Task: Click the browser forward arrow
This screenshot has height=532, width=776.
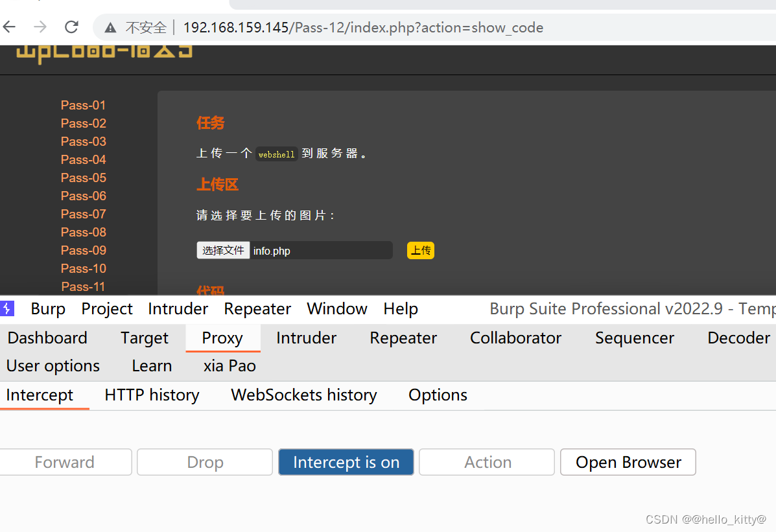Action: (40, 27)
